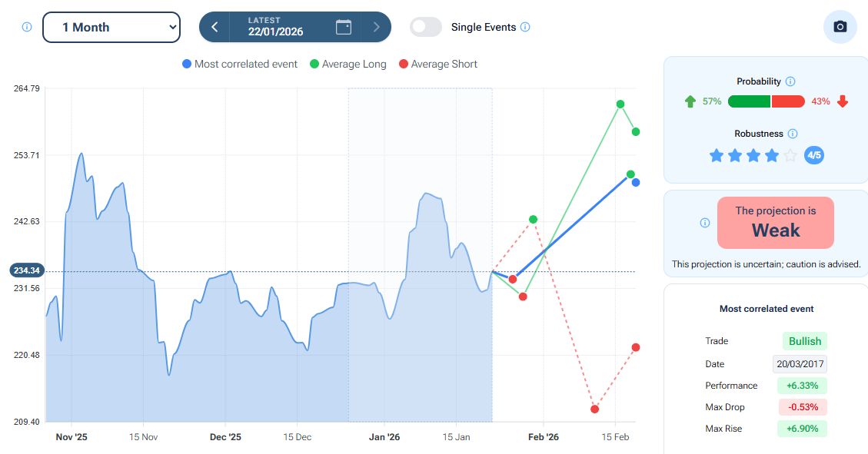
Task: Enable the Single Events toggle
Action: click(x=426, y=27)
